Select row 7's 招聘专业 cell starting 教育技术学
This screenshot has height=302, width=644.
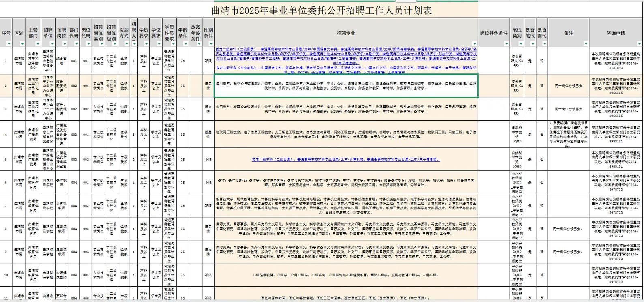coord(346,206)
